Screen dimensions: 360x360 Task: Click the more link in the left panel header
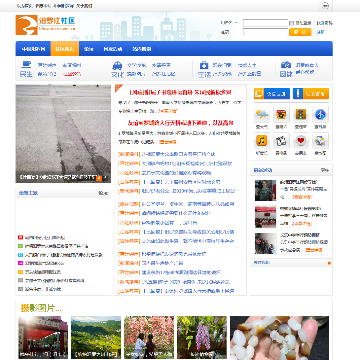103,193
